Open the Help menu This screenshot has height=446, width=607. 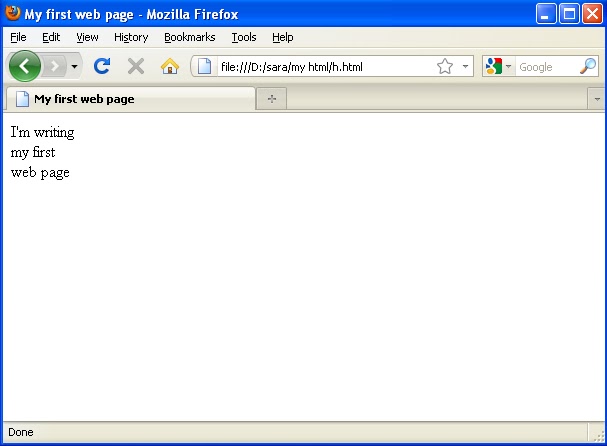coord(283,37)
